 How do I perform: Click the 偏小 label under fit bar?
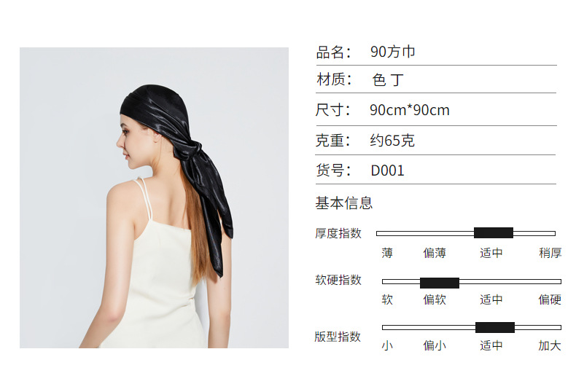(x=435, y=345)
